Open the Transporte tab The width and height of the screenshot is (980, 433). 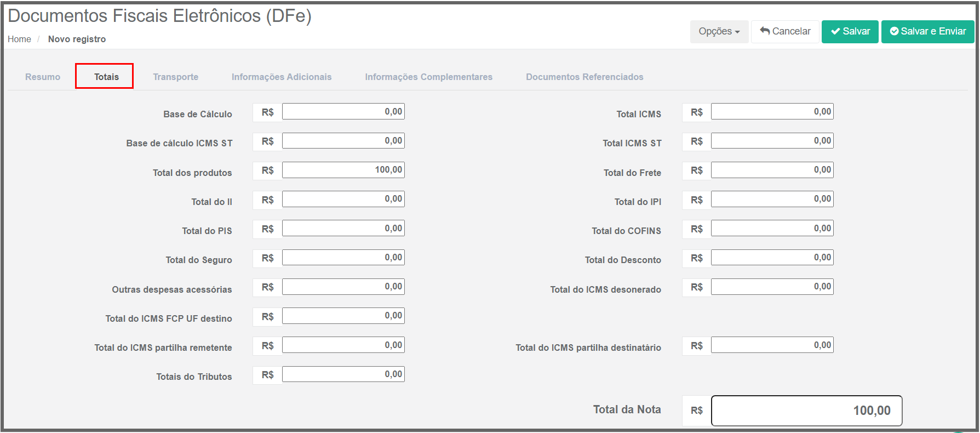pos(175,77)
